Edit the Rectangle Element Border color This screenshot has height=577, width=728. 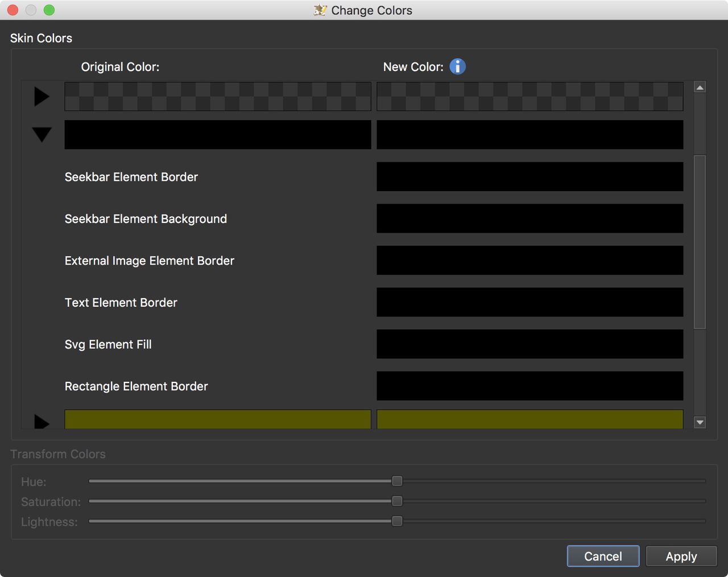click(530, 386)
